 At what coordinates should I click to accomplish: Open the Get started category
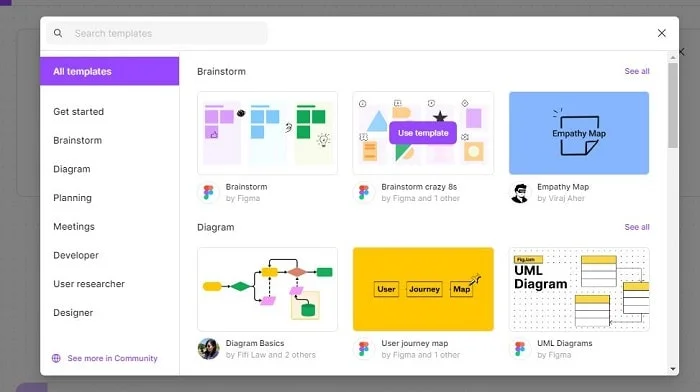(x=79, y=112)
